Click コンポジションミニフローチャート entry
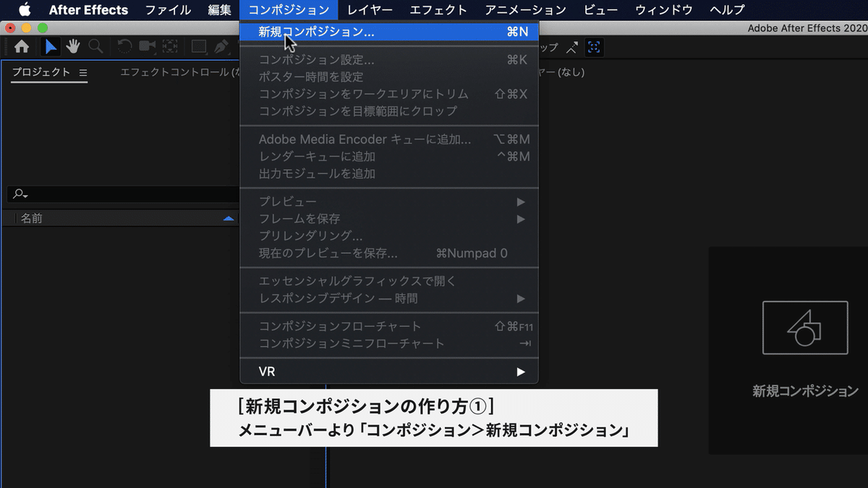Viewport: 868px width, 488px height. [389, 343]
